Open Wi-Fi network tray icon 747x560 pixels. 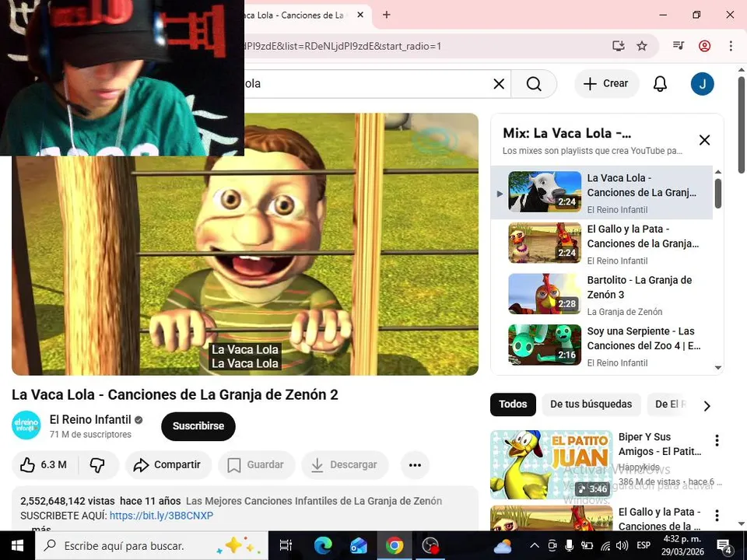605,546
